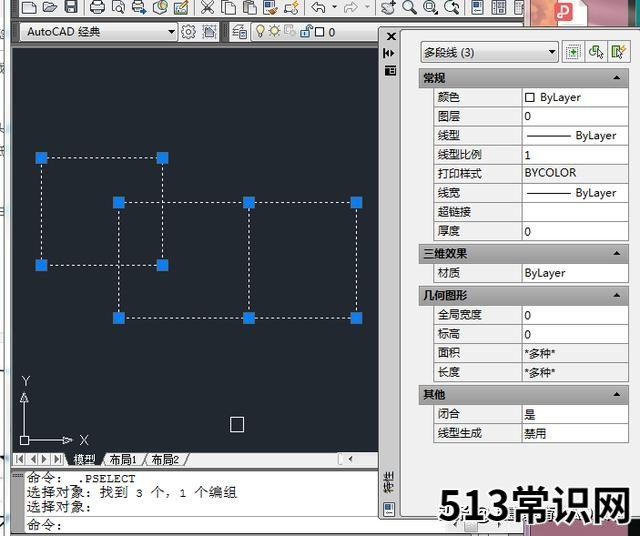Click the 材质 ByLayer value

(x=575, y=273)
